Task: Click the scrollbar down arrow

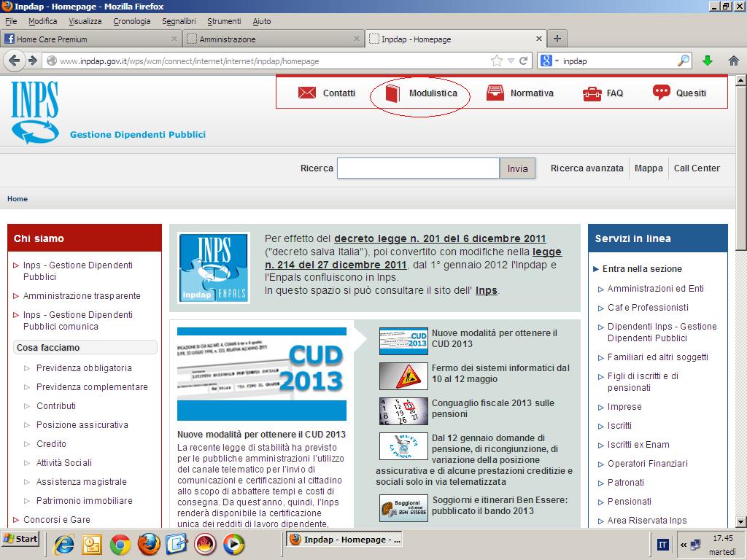Action: coord(741,522)
